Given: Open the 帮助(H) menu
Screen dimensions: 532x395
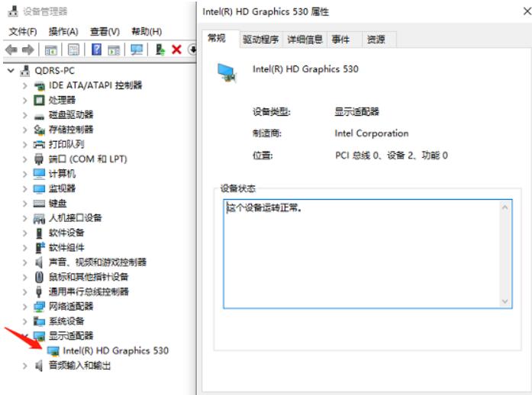Looking at the screenshot, I should click(147, 31).
